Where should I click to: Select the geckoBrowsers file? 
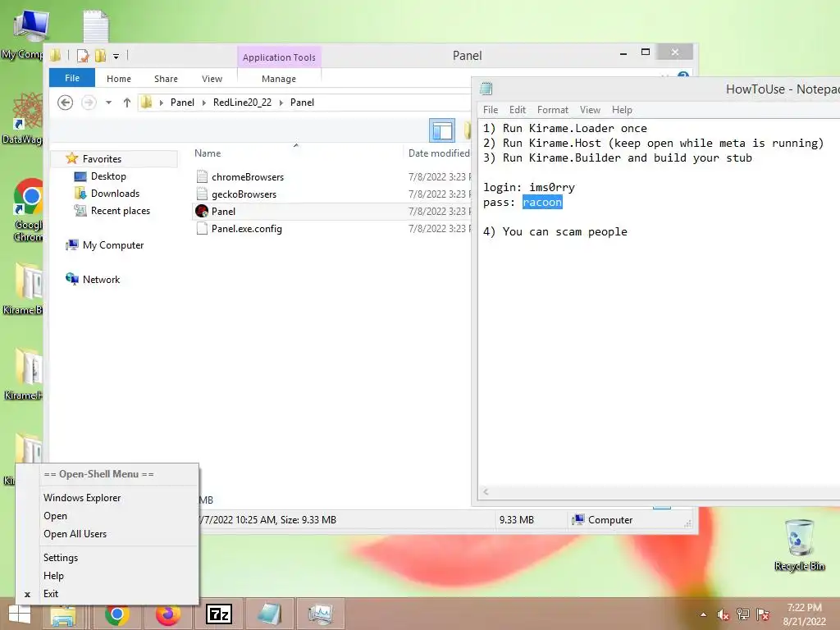click(x=244, y=194)
